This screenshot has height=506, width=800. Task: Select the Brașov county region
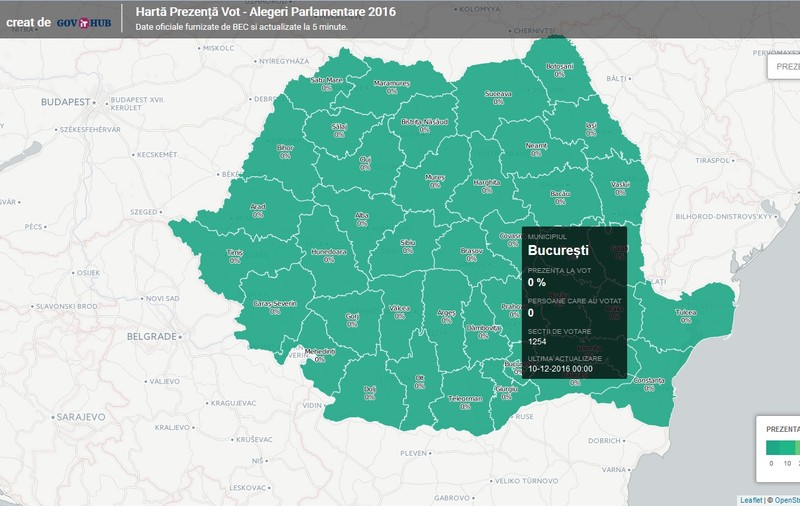click(x=471, y=255)
